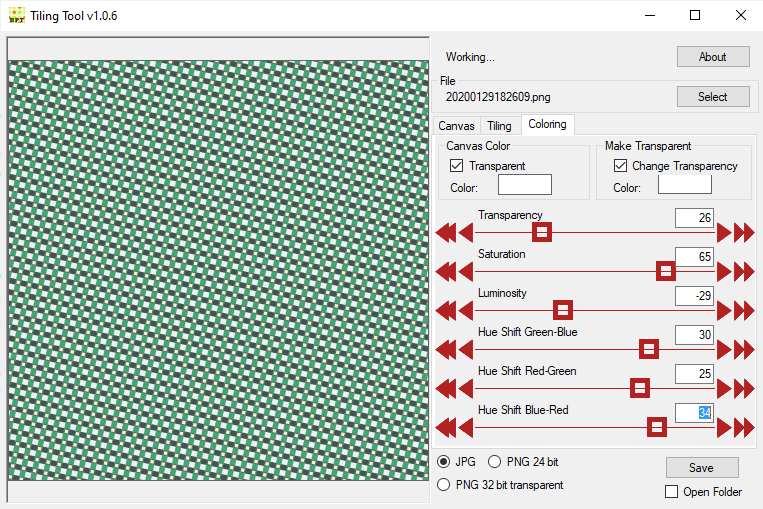Click Transparency double-left fast decrease arrow
Screen dimensions: 763x509
446,233
